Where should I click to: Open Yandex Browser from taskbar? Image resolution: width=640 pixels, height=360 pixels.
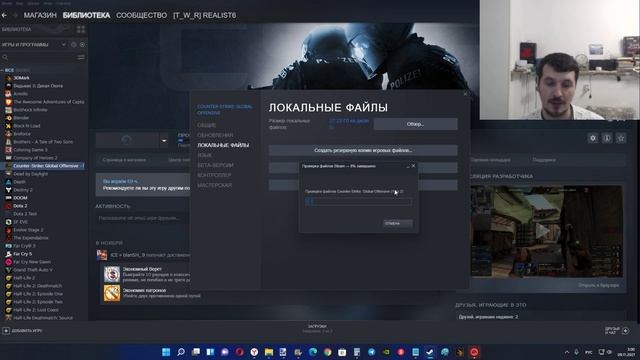coord(254,352)
